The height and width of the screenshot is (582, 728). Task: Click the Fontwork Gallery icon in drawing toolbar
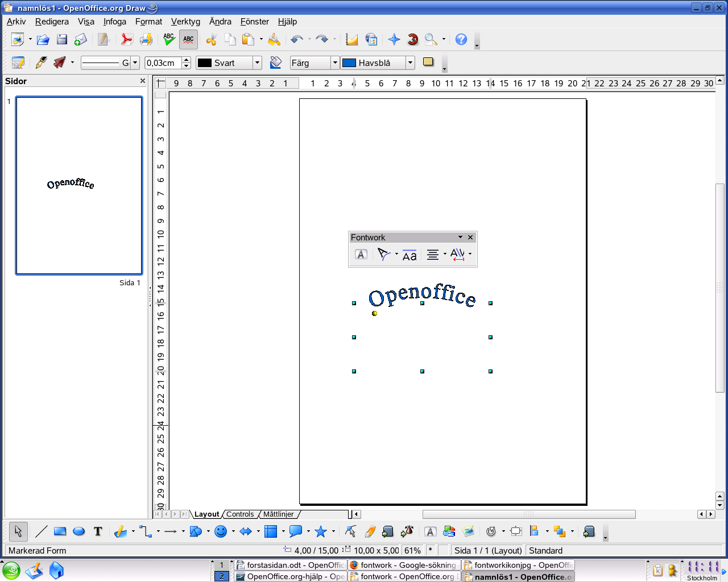click(x=431, y=531)
